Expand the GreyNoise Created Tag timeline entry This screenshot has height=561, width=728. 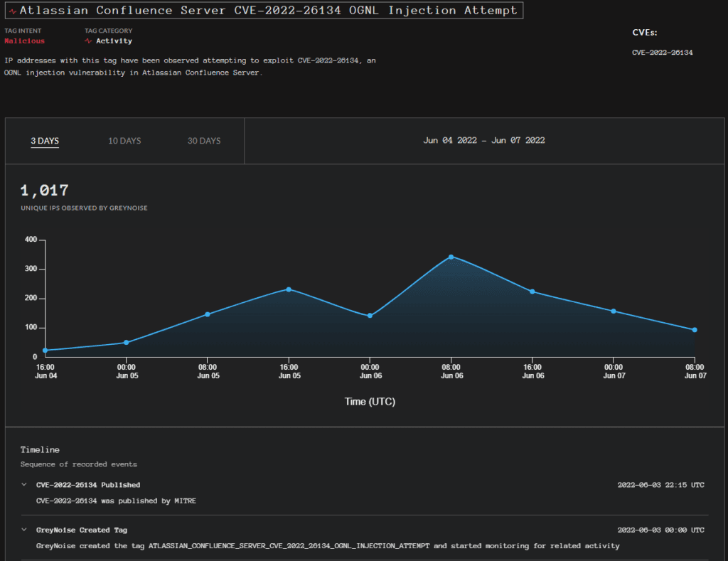click(24, 530)
